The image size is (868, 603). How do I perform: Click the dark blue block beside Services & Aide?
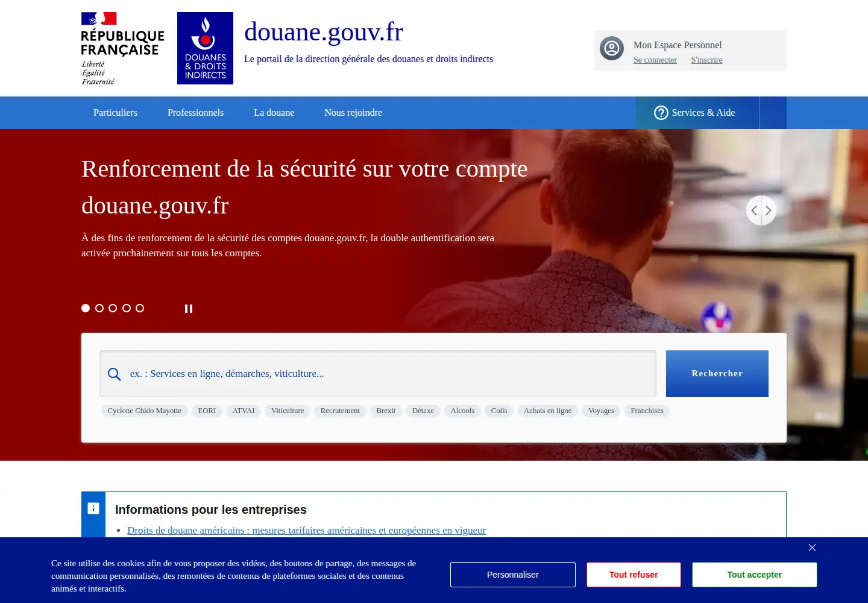(773, 113)
